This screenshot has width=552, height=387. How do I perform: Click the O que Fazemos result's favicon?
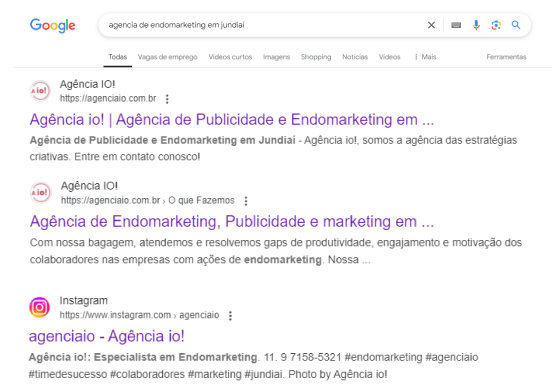(x=40, y=192)
